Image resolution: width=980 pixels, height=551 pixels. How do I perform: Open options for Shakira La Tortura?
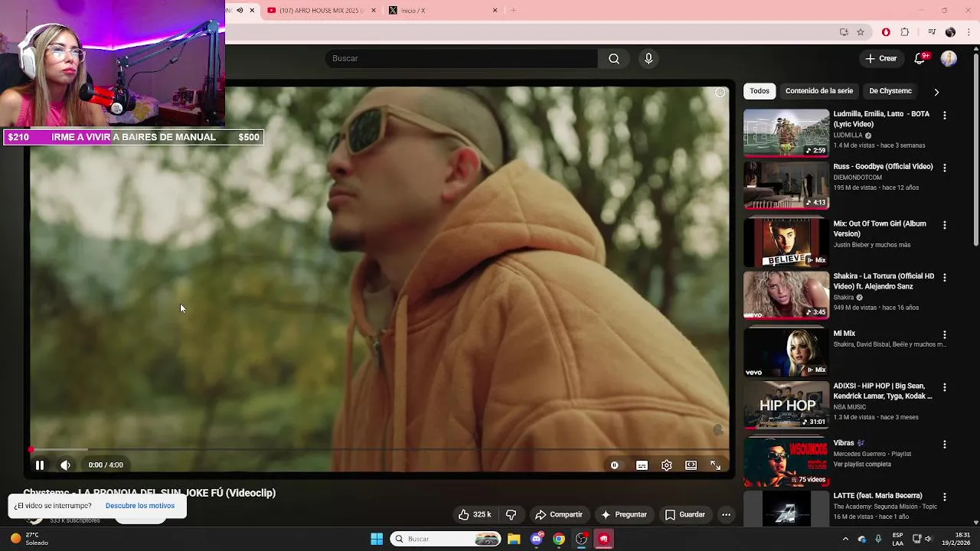click(945, 277)
